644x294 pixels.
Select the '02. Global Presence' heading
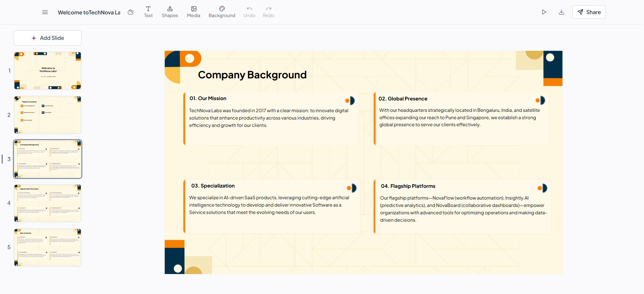pyautogui.click(x=403, y=99)
